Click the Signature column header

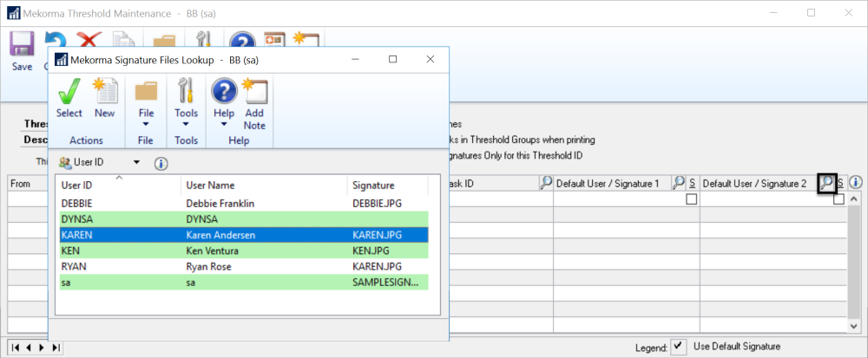pos(387,186)
